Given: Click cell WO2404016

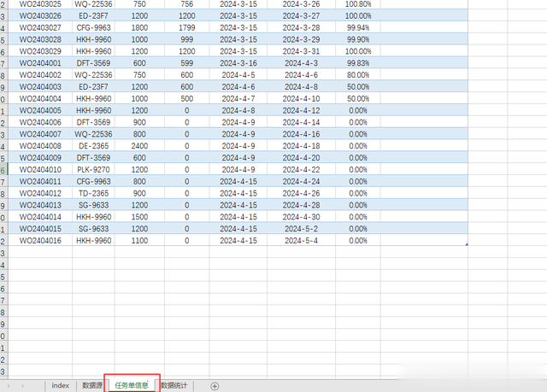Looking at the screenshot, I should 40,241.
